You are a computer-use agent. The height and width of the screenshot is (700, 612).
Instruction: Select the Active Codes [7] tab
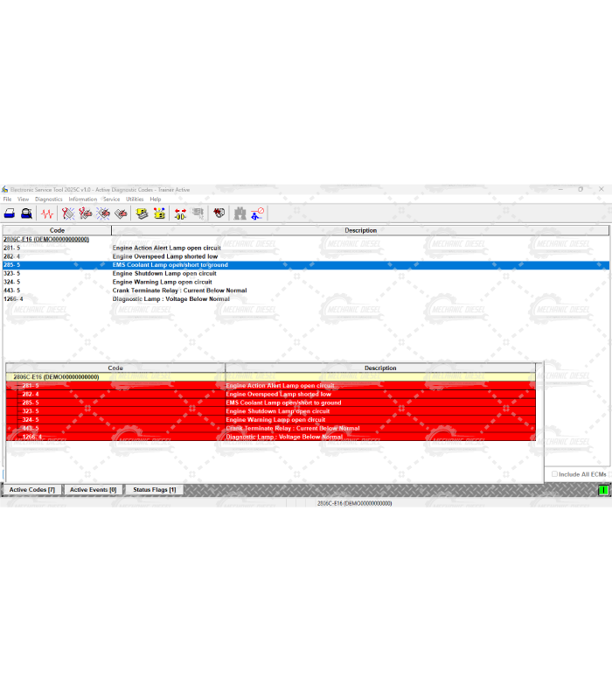pos(32,490)
